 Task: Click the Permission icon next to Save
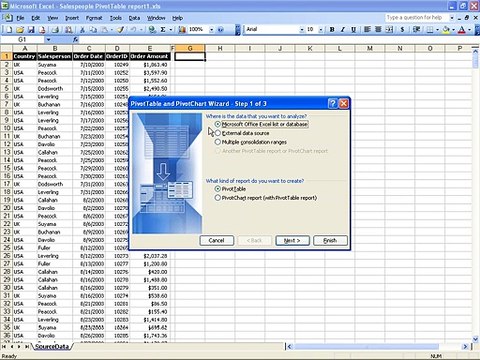(42, 30)
